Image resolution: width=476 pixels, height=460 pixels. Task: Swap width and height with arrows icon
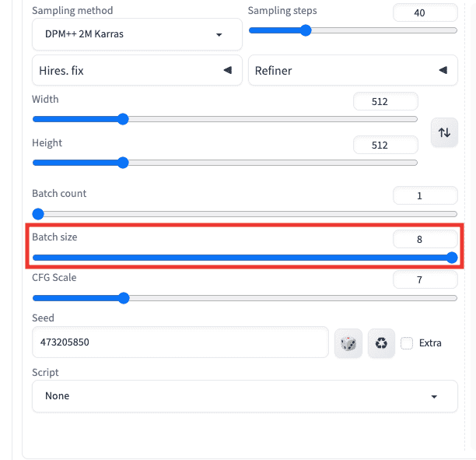[x=444, y=132]
